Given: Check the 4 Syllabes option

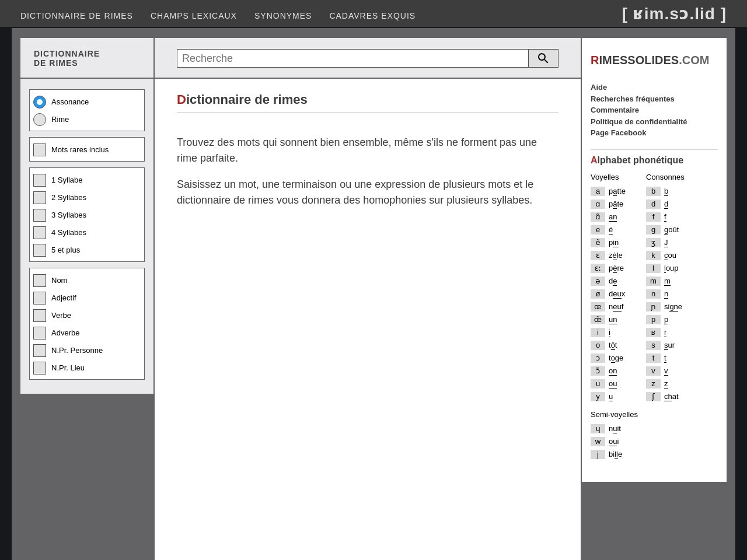Looking at the screenshot, I should [x=40, y=233].
